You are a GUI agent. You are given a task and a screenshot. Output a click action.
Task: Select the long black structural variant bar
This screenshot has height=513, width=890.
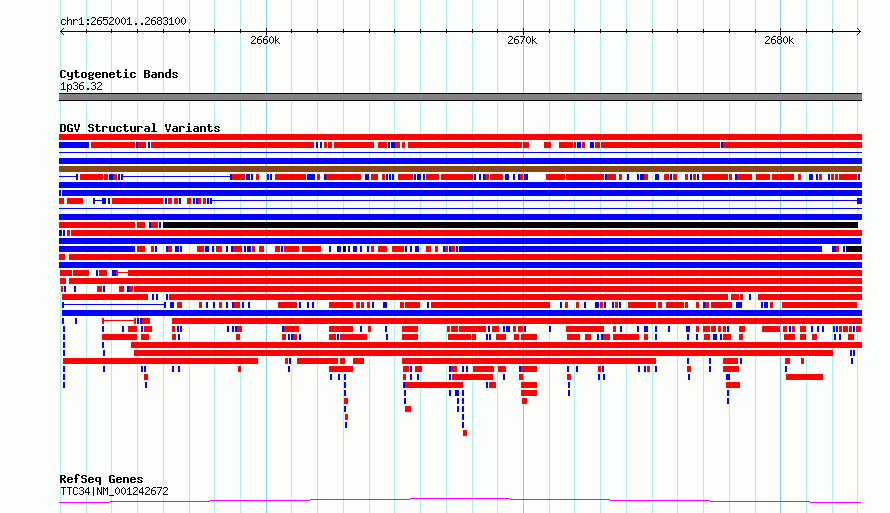click(510, 225)
